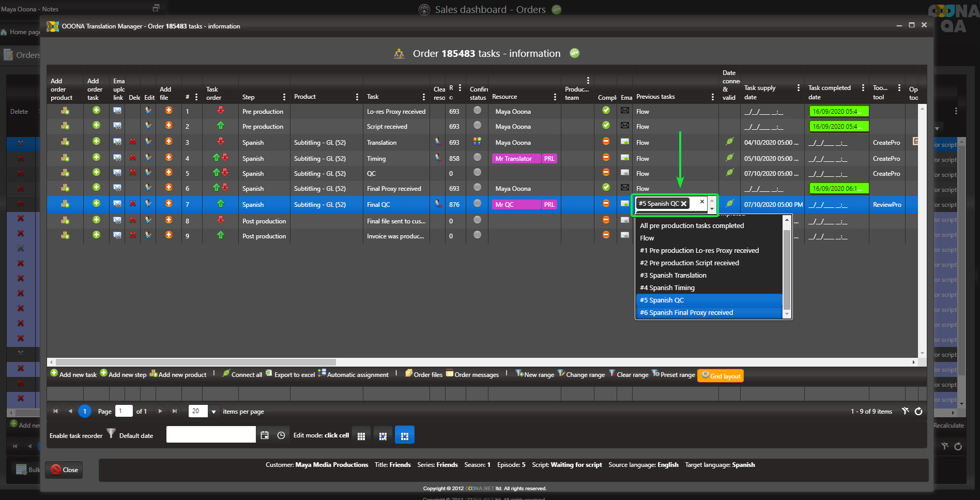The height and width of the screenshot is (500, 980).
Task: Toggle completed status of Spanish Translation task
Action: pyautogui.click(x=606, y=142)
